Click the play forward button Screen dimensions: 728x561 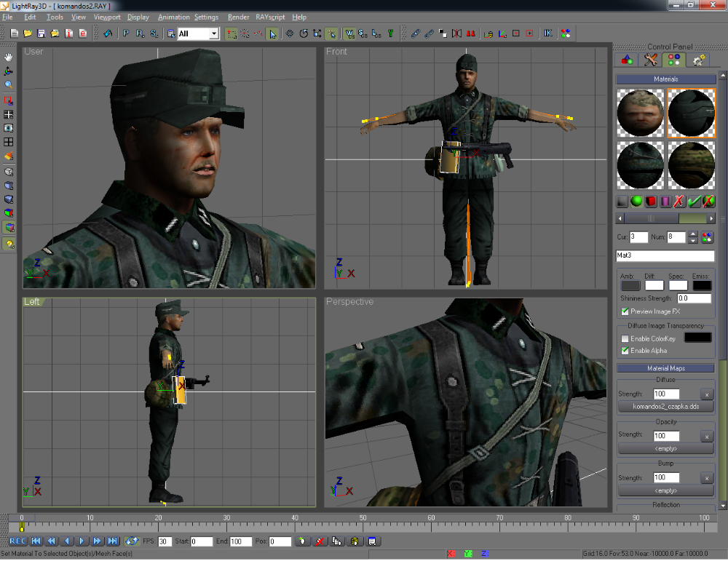coord(82,541)
